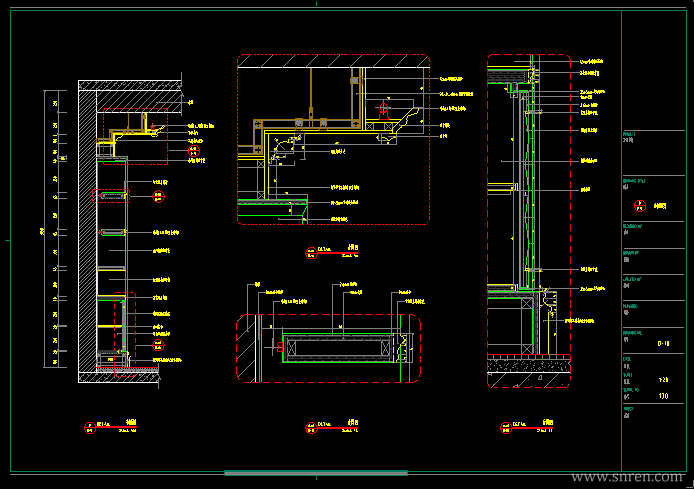Click title marker circle under top-center detail

coord(311,253)
